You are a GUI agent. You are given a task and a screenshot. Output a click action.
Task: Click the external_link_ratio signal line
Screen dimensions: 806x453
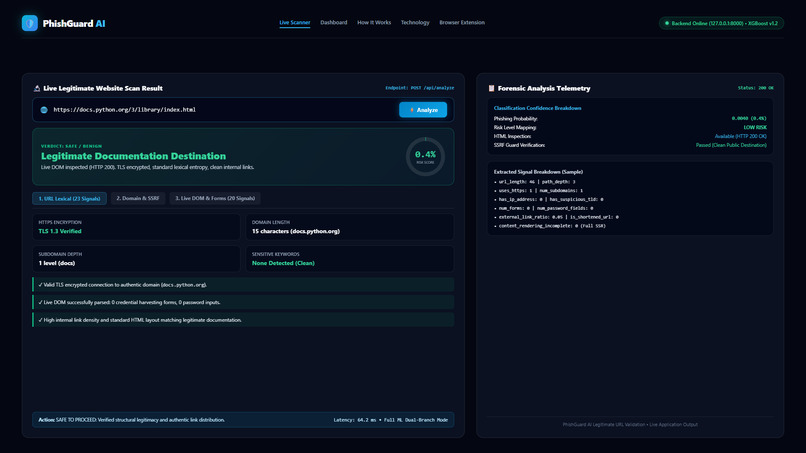click(x=558, y=217)
